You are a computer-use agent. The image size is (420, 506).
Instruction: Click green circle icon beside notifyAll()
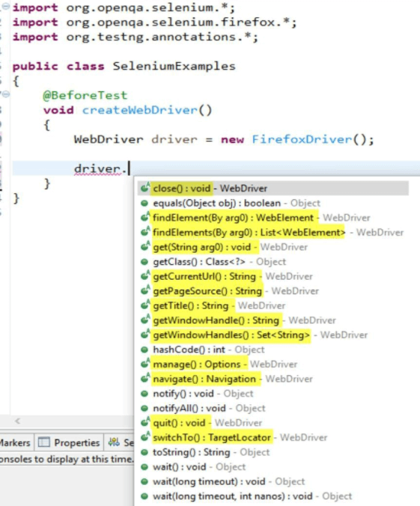click(144, 409)
